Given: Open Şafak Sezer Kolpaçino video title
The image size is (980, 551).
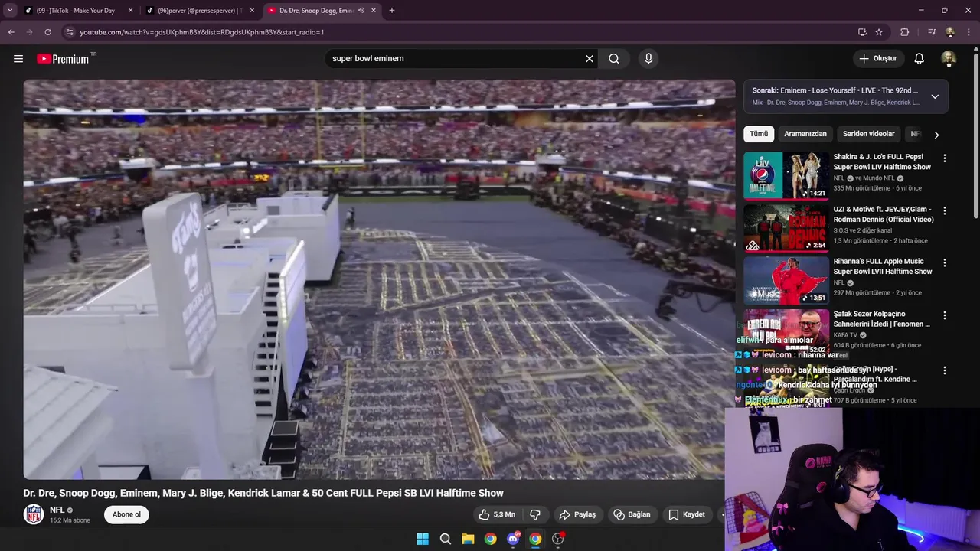Looking at the screenshot, I should click(882, 319).
